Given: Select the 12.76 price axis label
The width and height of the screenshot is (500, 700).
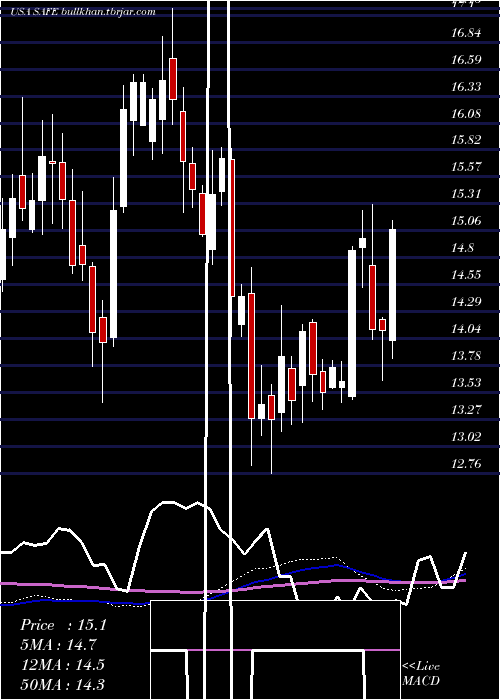Looking at the screenshot, I should point(466,464).
